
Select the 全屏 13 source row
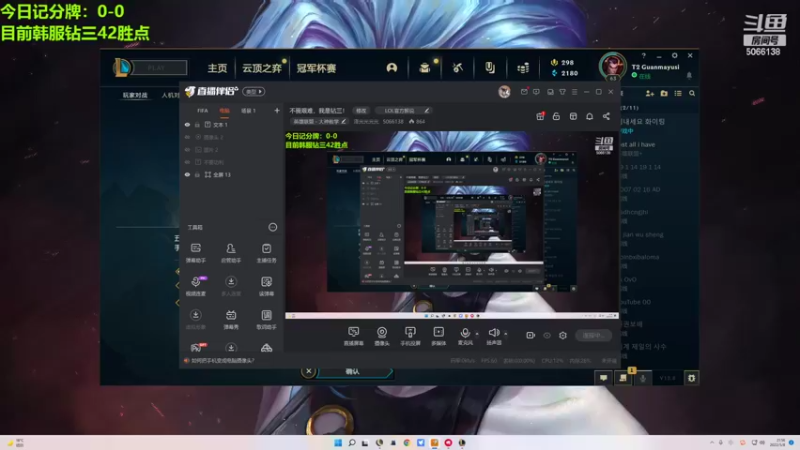231,175
